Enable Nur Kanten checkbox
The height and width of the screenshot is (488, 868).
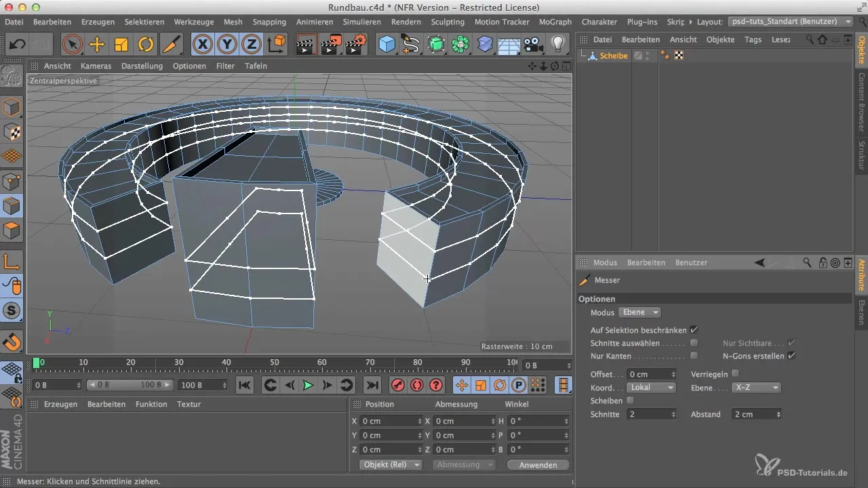[x=694, y=356]
